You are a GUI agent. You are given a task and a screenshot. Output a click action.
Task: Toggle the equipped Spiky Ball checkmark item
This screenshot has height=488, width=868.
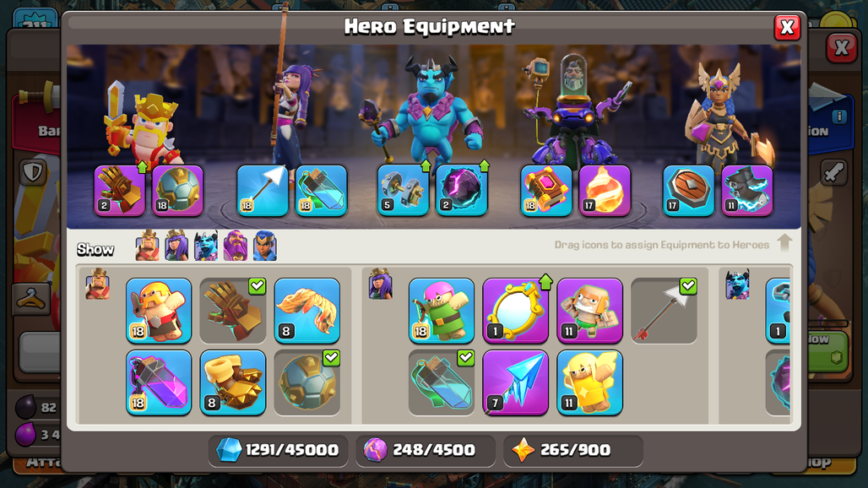pyautogui.click(x=307, y=382)
